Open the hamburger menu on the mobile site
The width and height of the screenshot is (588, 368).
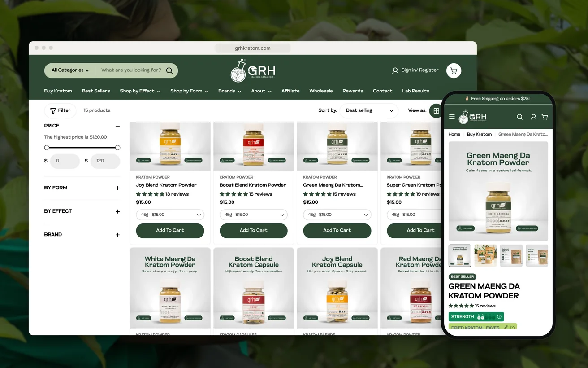pyautogui.click(x=452, y=117)
